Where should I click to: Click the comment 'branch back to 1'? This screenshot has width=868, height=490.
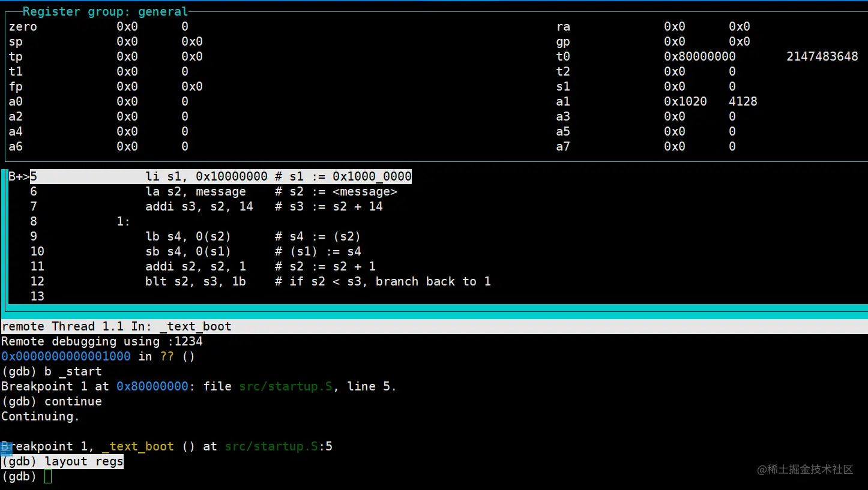[433, 281]
